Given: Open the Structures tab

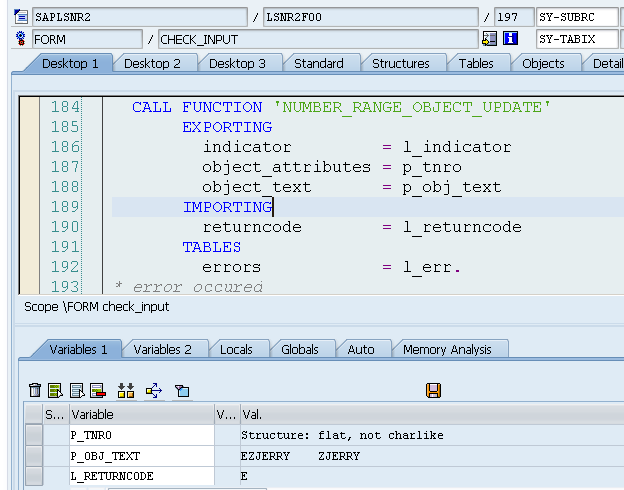Looking at the screenshot, I should pos(400,63).
